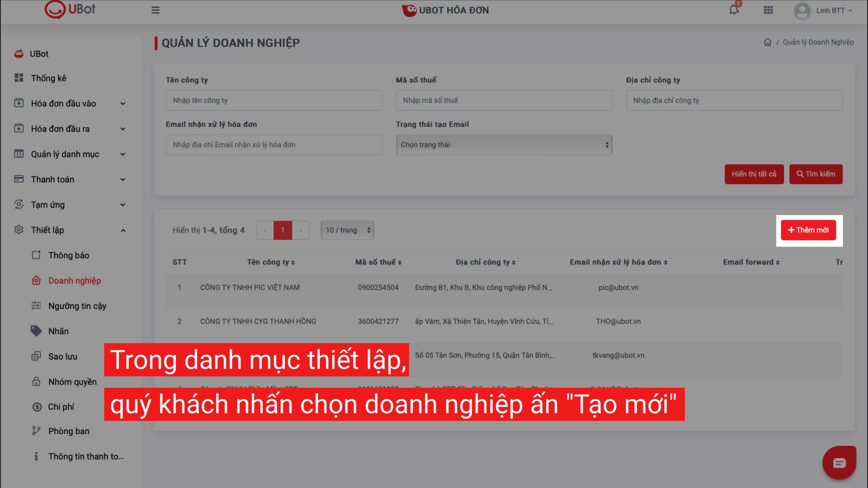Open the notification bell
Viewport: 868px width, 488px height.
coord(734,10)
